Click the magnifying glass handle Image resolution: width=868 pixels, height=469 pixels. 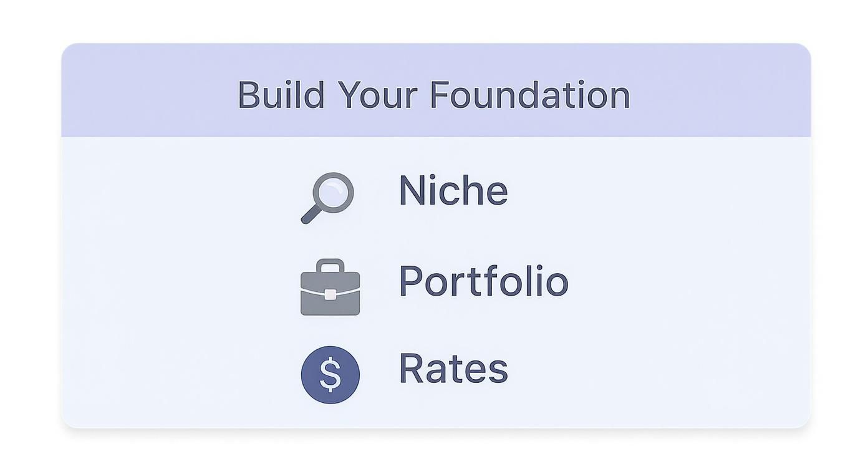point(311,215)
